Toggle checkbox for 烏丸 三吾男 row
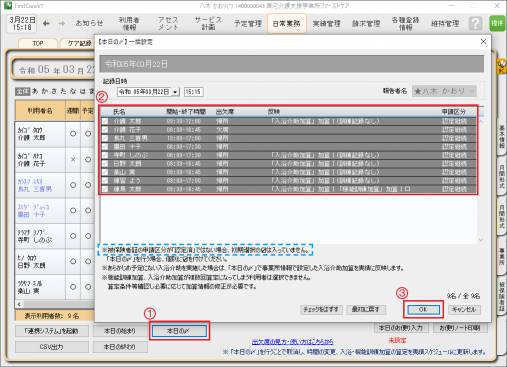507x367 pixels. [105, 138]
